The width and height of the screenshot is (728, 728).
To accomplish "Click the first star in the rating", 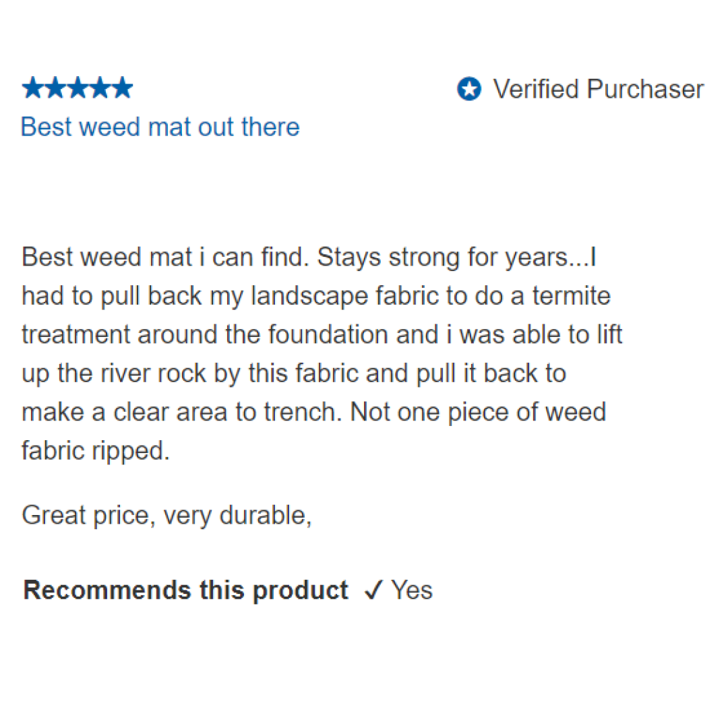I will pyautogui.click(x=32, y=88).
